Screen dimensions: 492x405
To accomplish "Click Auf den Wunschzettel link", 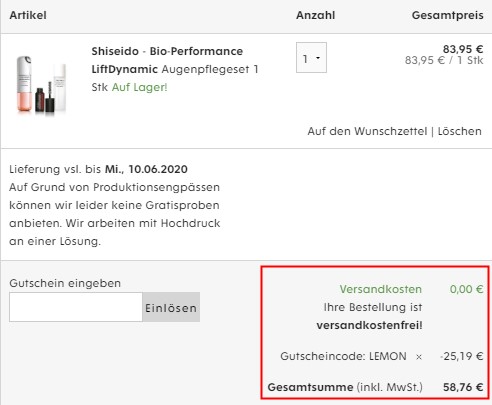I will coord(367,131).
